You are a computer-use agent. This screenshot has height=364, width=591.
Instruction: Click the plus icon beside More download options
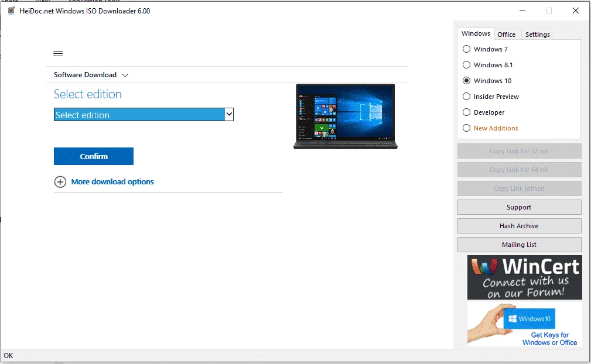tap(60, 182)
